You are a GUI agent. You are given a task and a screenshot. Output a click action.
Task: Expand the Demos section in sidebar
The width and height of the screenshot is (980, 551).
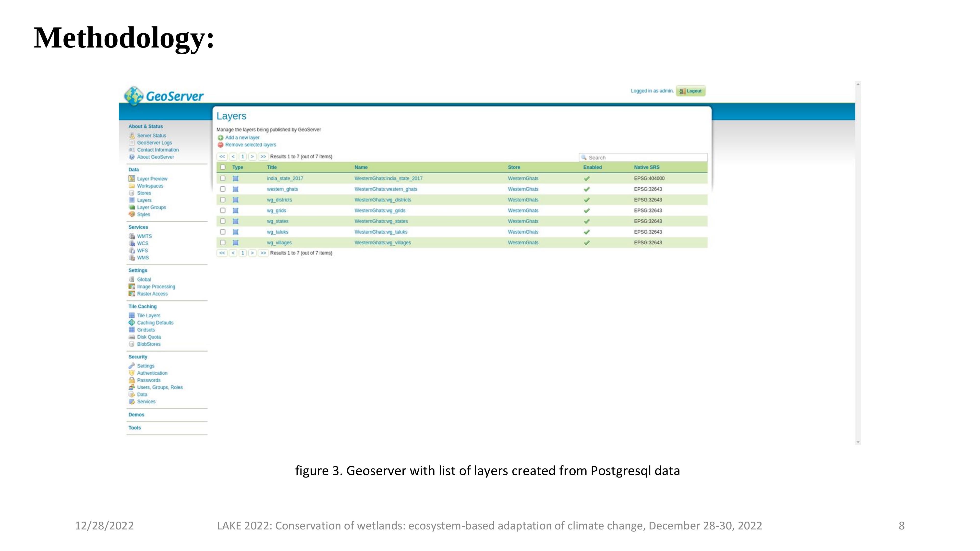(136, 415)
